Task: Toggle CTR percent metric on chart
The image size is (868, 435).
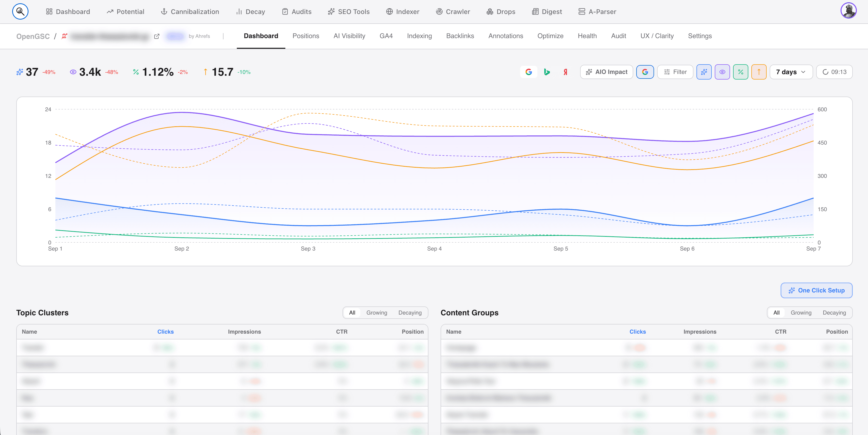Action: coord(740,72)
